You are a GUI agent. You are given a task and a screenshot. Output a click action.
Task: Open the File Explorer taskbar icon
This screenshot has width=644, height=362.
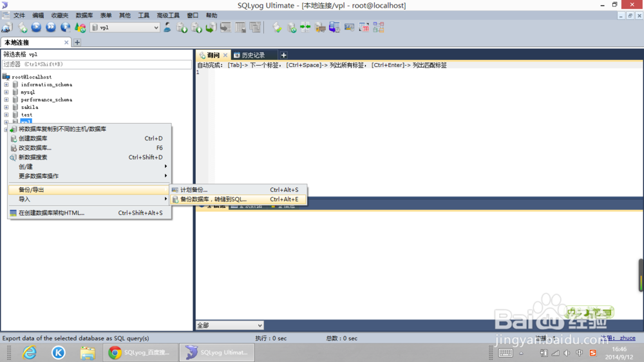(x=88, y=352)
